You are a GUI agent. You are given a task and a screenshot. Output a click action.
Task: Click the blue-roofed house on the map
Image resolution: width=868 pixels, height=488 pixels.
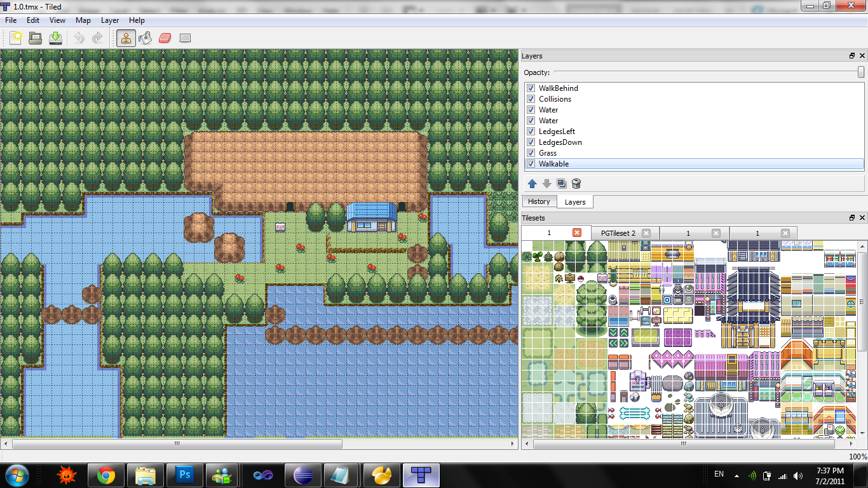click(x=372, y=218)
